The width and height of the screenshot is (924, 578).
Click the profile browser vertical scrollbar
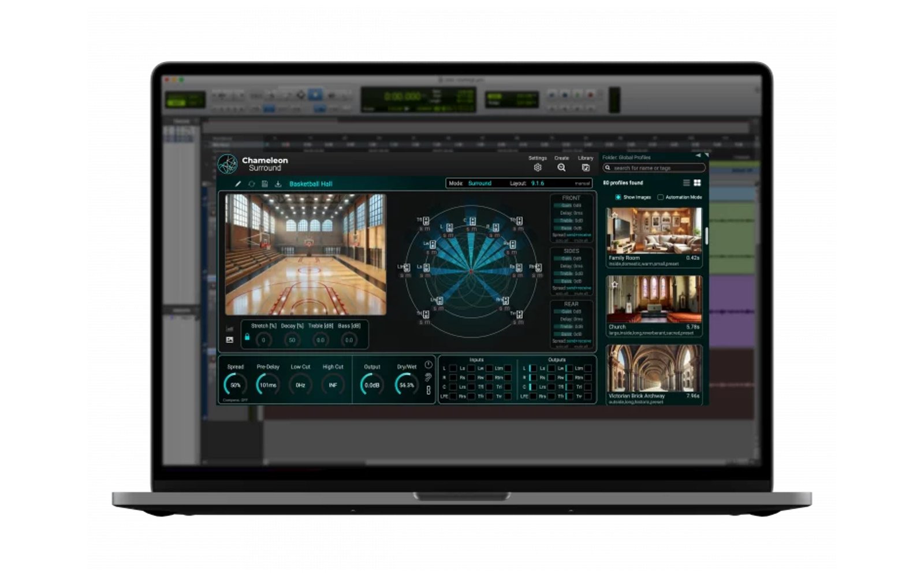click(706, 236)
